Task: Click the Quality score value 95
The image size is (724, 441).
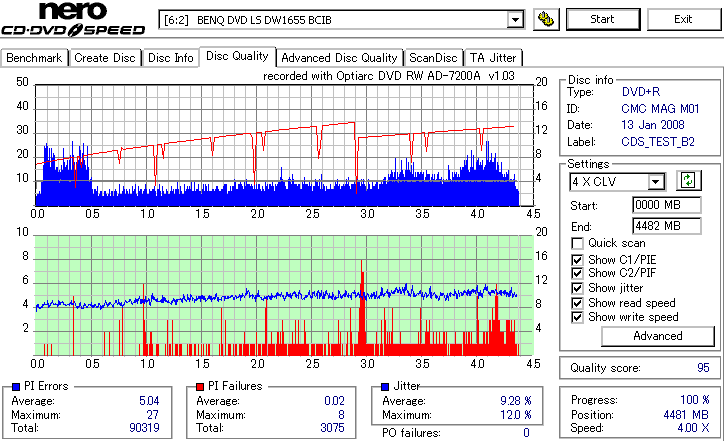Action: pyautogui.click(x=703, y=368)
